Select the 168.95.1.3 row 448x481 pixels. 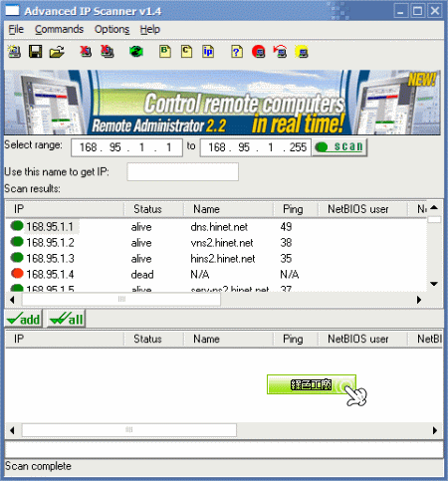pyautogui.click(x=216, y=259)
